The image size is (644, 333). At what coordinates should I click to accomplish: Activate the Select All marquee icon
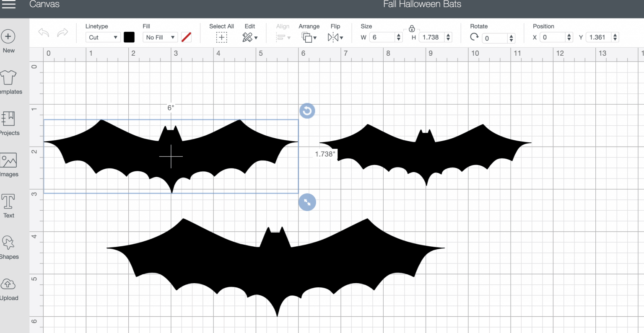click(x=221, y=37)
